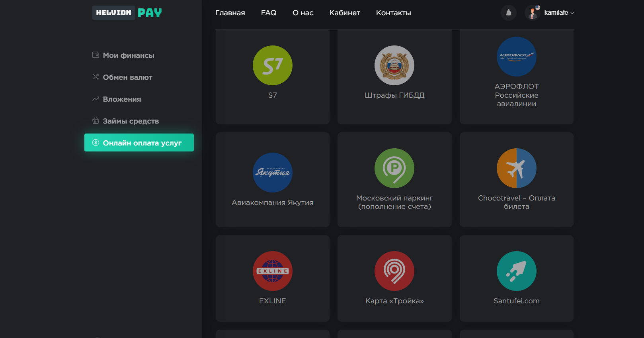Click Московский паркинг (пополнение счета) label
This screenshot has width=644, height=338.
(x=394, y=202)
